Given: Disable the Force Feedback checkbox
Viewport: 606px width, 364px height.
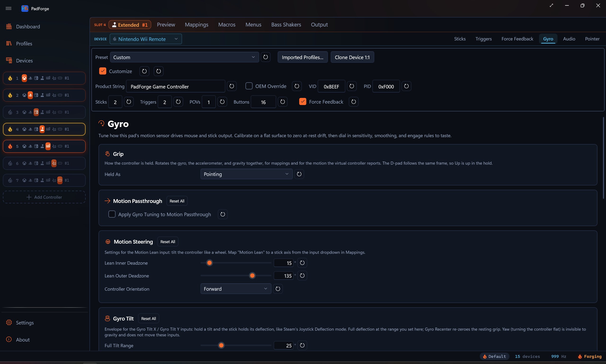Looking at the screenshot, I should point(303,101).
